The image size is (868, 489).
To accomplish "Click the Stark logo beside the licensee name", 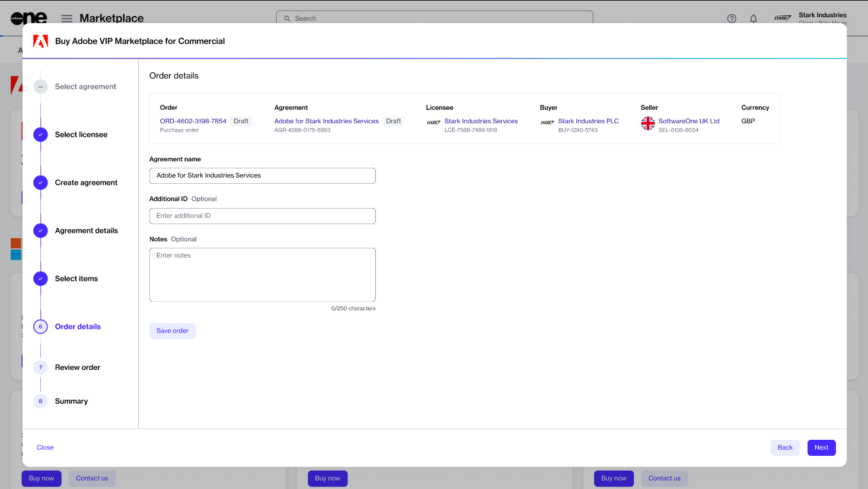I will tap(433, 123).
